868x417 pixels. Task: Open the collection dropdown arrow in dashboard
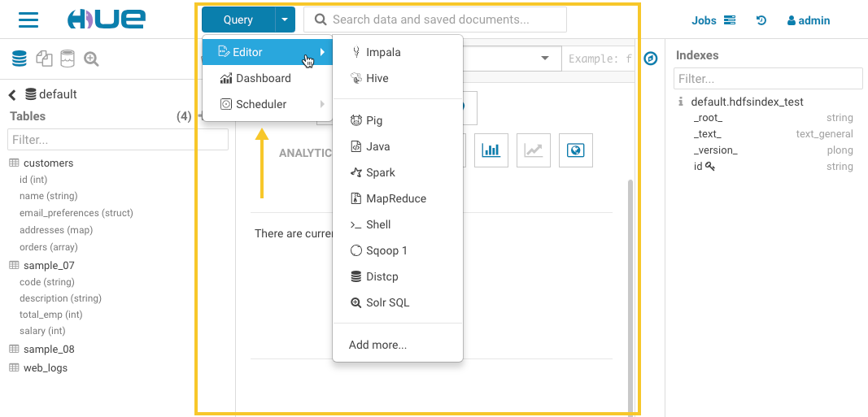(544, 59)
